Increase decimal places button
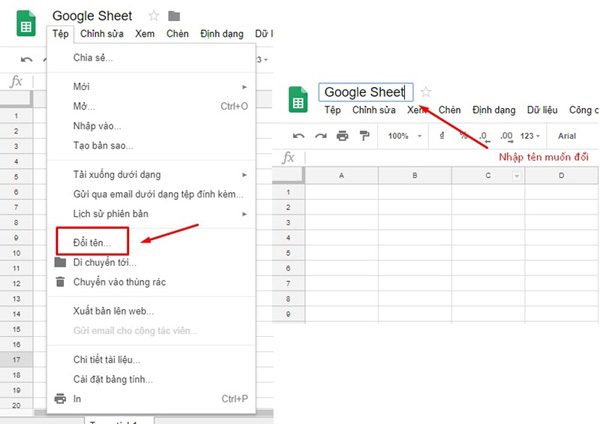The image size is (600, 424). [506, 136]
